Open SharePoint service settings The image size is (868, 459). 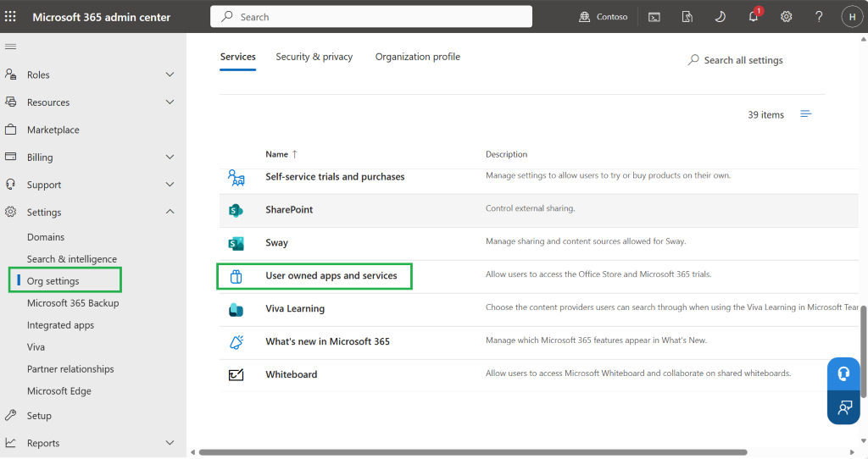tap(289, 209)
